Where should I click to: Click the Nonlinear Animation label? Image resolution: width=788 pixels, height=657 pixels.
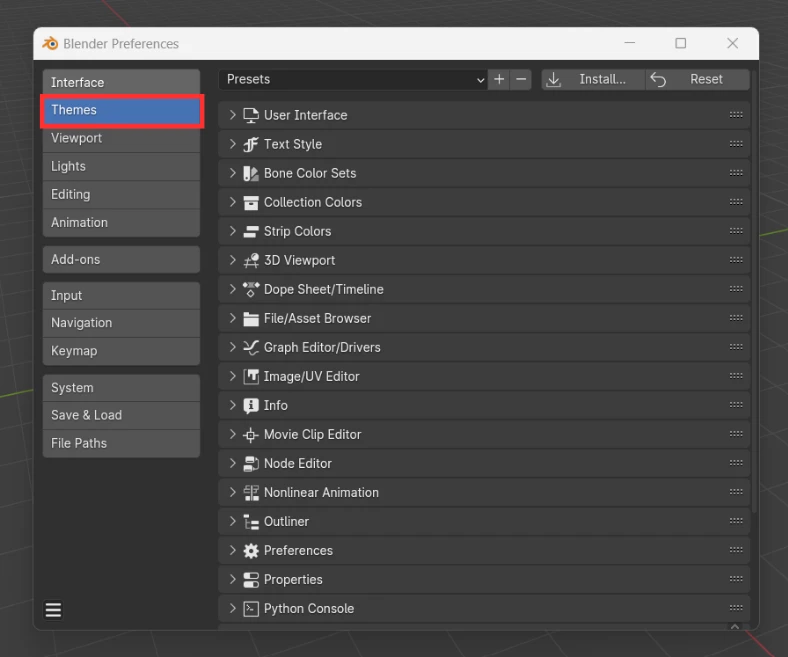tap(321, 493)
